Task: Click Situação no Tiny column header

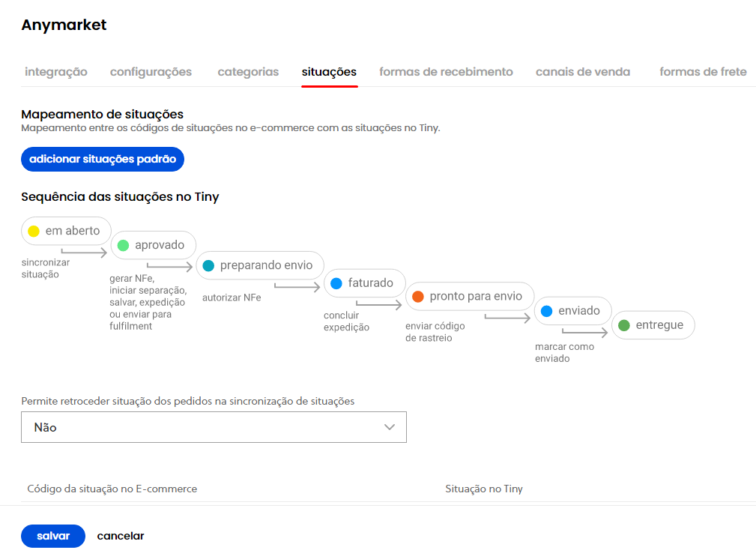Action: click(483, 489)
